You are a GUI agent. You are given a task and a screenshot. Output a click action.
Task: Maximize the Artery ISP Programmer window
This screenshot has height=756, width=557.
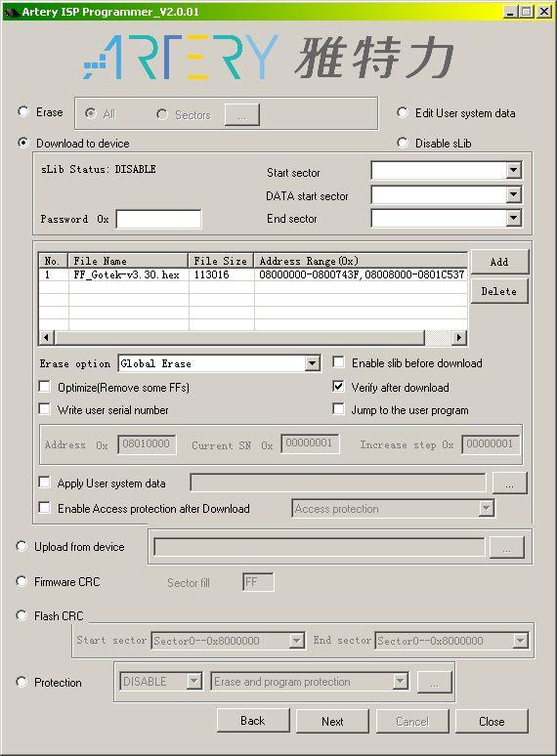[527, 11]
